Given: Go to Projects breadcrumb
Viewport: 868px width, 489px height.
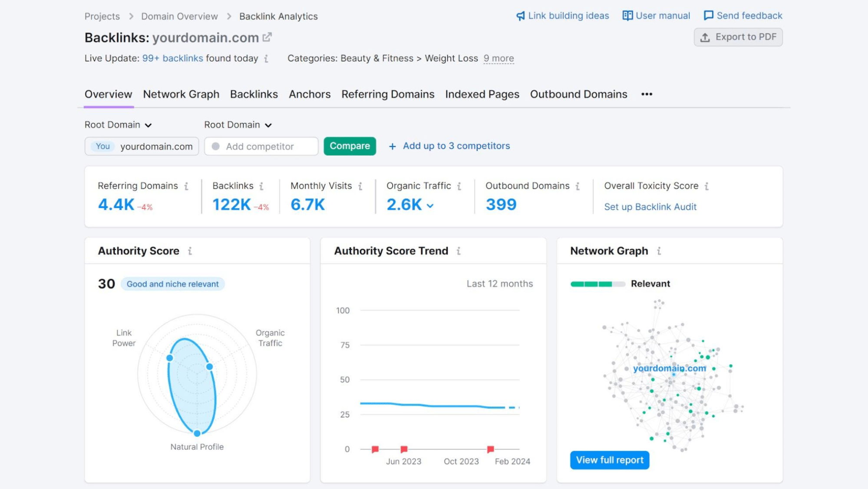Looking at the screenshot, I should 102,17.
